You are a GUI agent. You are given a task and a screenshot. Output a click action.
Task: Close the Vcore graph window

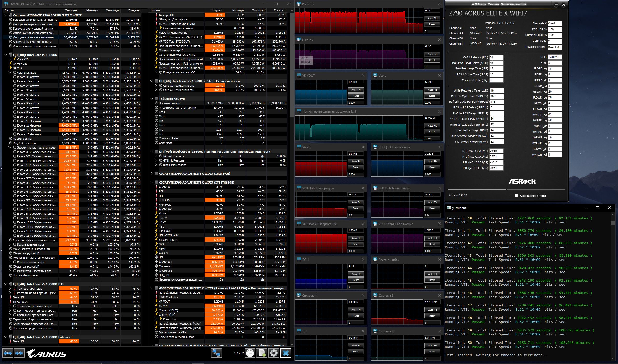coord(439,75)
